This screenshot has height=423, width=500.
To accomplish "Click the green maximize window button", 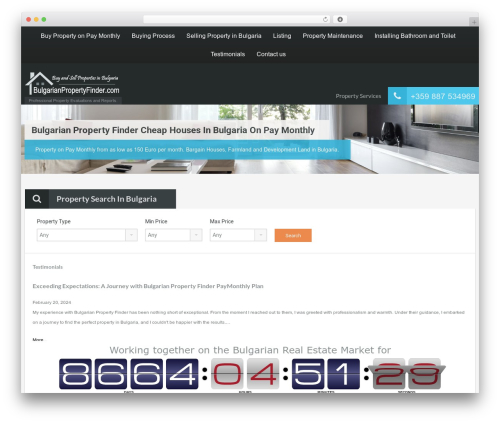I will (44, 19).
